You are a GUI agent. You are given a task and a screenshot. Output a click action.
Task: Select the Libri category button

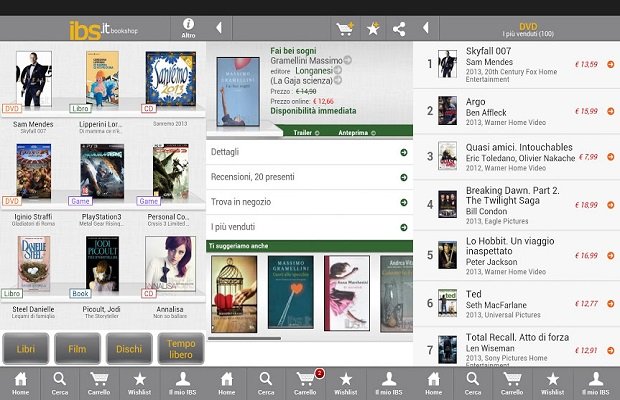(x=26, y=349)
